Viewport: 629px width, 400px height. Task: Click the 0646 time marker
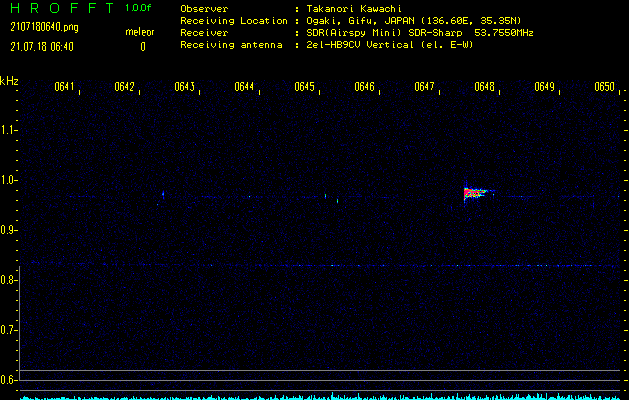[364, 87]
